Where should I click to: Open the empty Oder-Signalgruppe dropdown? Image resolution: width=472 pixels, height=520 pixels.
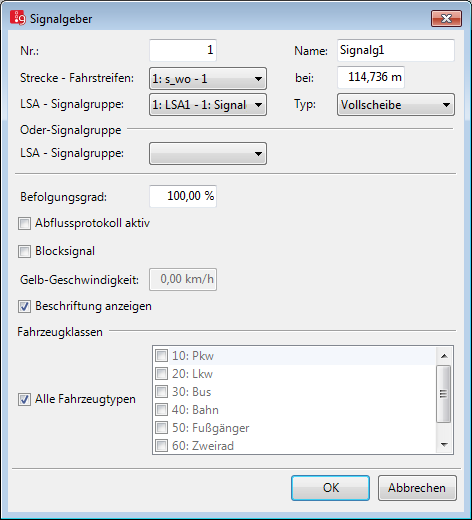tap(208, 154)
